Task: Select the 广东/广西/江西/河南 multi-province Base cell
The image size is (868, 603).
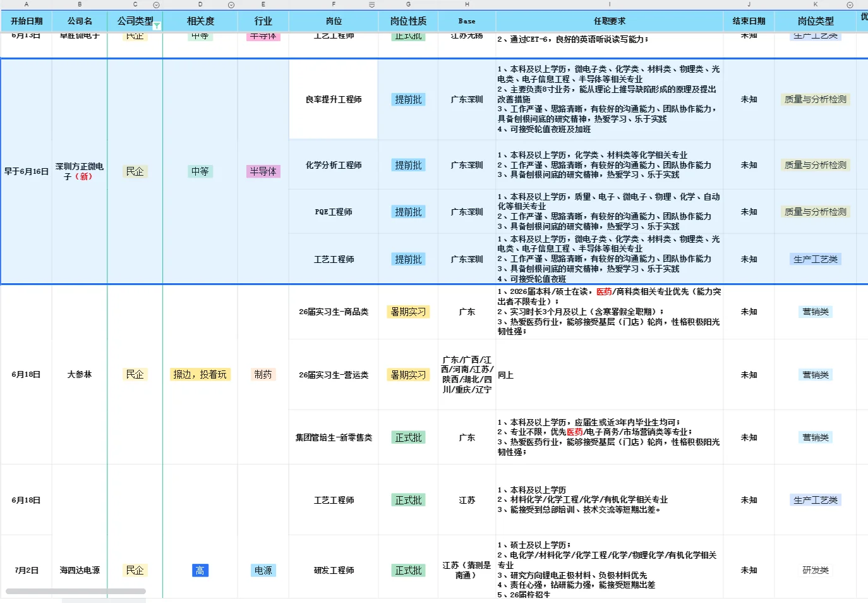Action: click(x=467, y=375)
